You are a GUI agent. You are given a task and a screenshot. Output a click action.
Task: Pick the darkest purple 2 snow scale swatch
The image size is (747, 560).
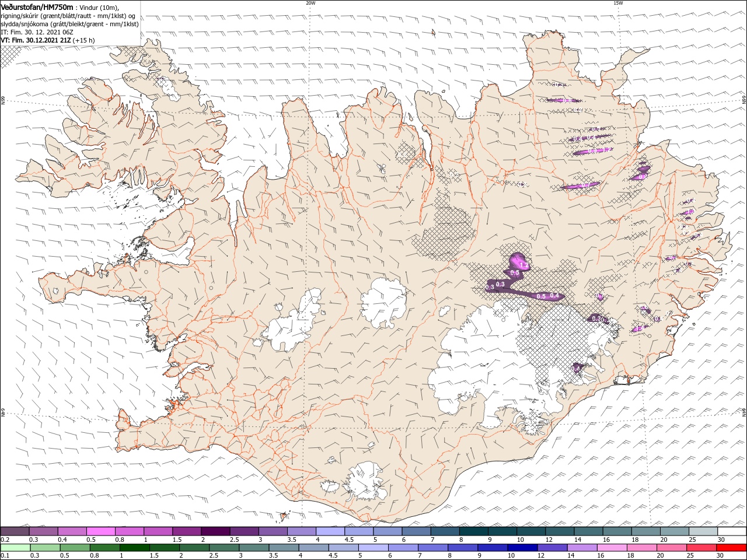215,531
